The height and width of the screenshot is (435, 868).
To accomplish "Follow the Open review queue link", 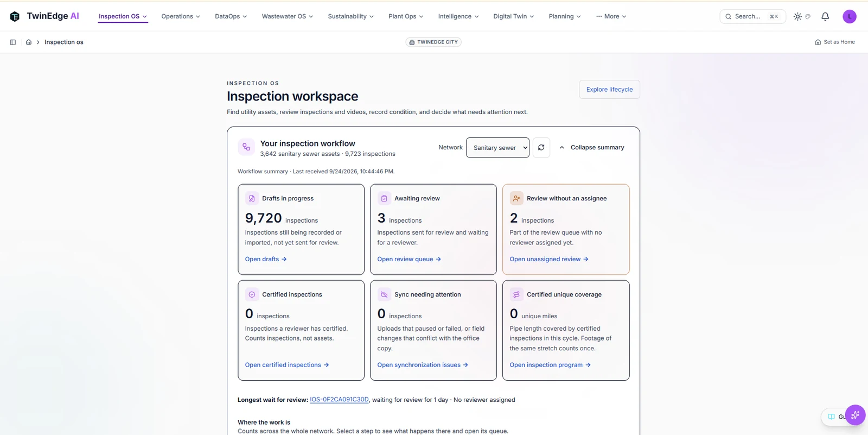I will pyautogui.click(x=409, y=260).
